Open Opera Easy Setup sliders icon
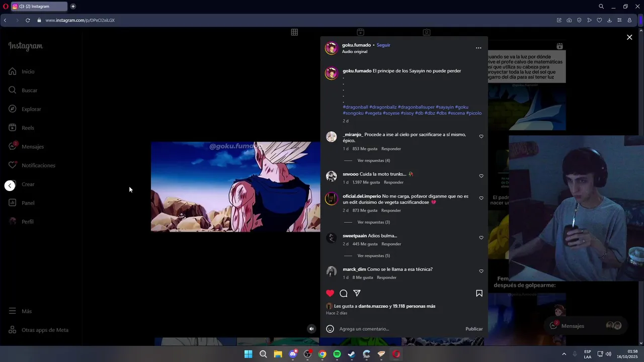Screen dimensions: 644x362 pos(619,20)
